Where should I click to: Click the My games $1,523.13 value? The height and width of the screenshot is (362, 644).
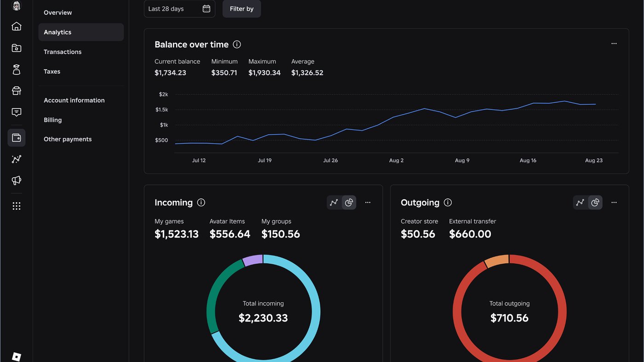tap(177, 234)
